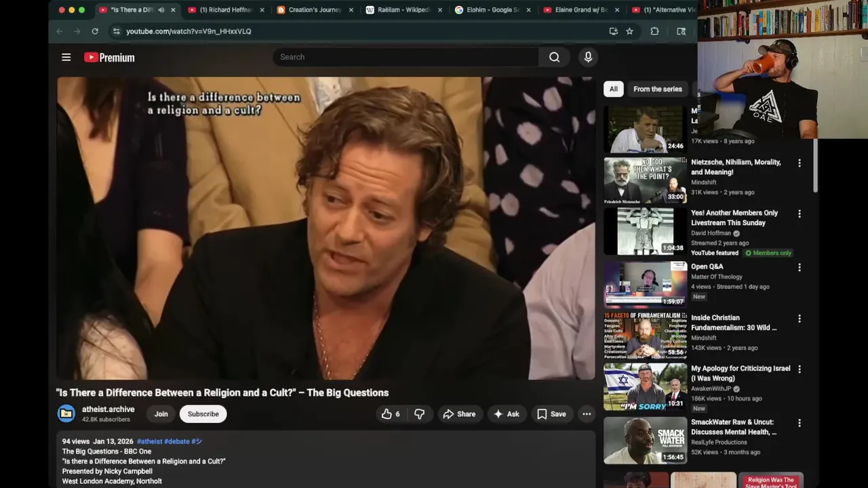Open David Hoffman livestream thumbnail
The image size is (868, 488).
coord(646,231)
